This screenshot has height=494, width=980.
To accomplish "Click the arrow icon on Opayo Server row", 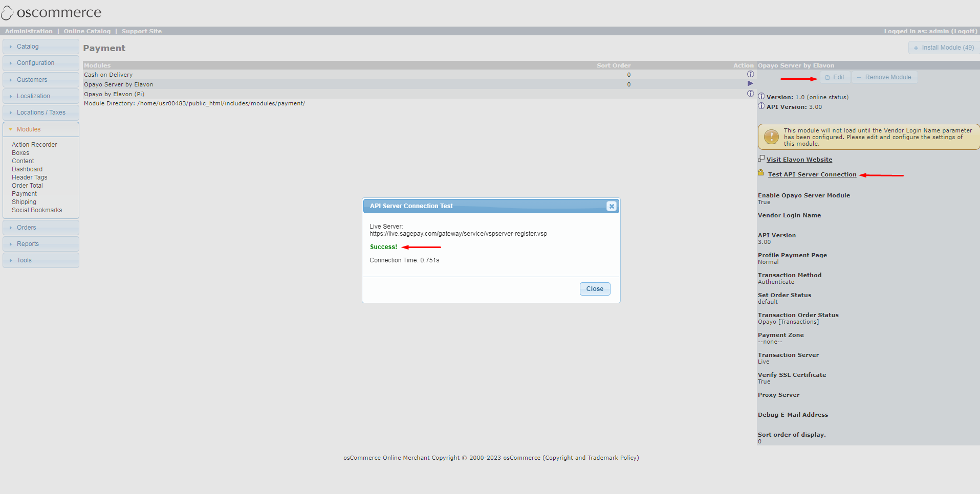I will click(x=750, y=83).
